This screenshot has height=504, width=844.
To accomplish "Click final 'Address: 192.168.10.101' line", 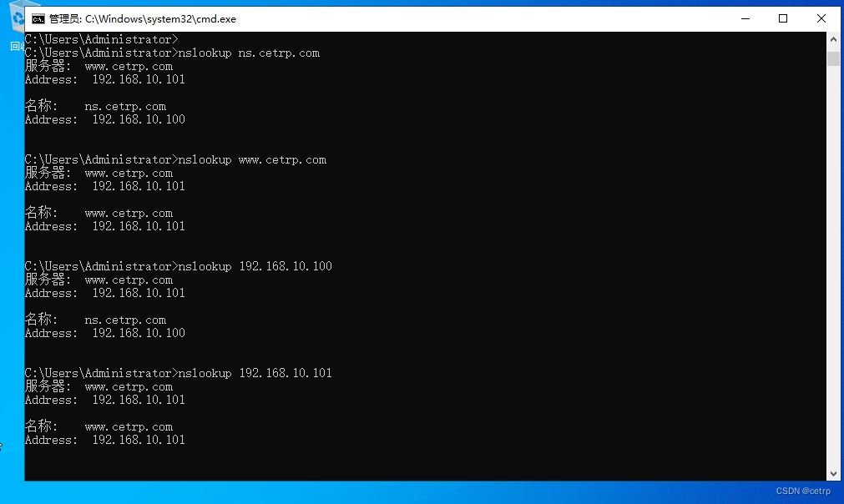I will tap(105, 440).
